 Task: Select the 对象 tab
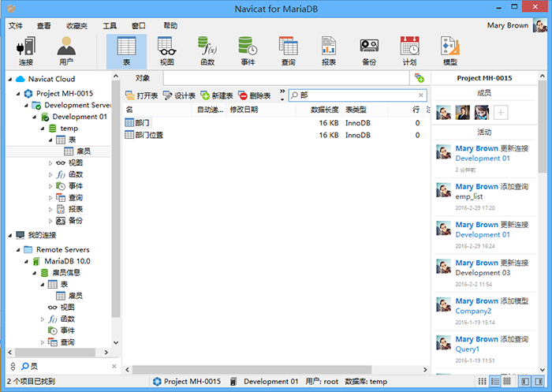(x=143, y=78)
